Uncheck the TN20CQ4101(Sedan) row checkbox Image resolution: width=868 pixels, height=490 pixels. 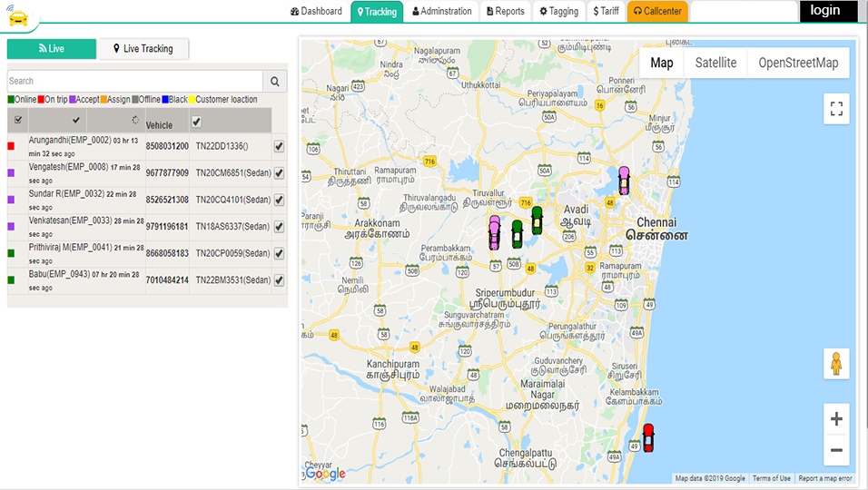coord(279,200)
